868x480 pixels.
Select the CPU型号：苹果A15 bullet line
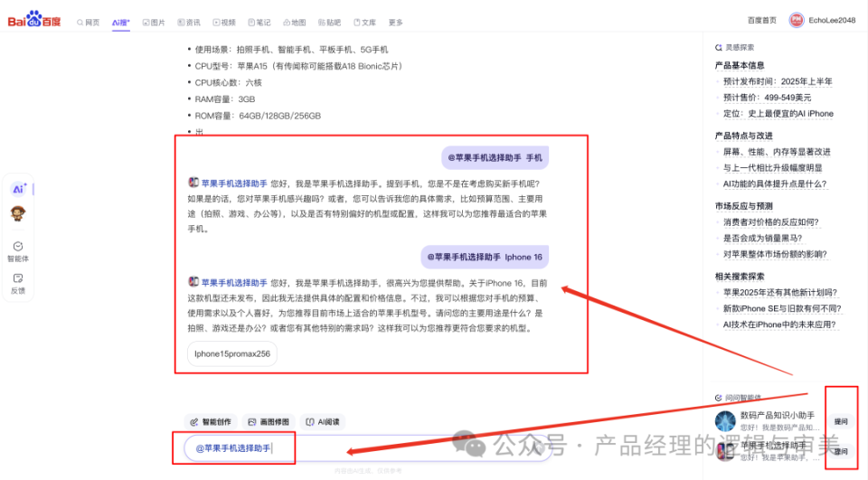coord(298,66)
